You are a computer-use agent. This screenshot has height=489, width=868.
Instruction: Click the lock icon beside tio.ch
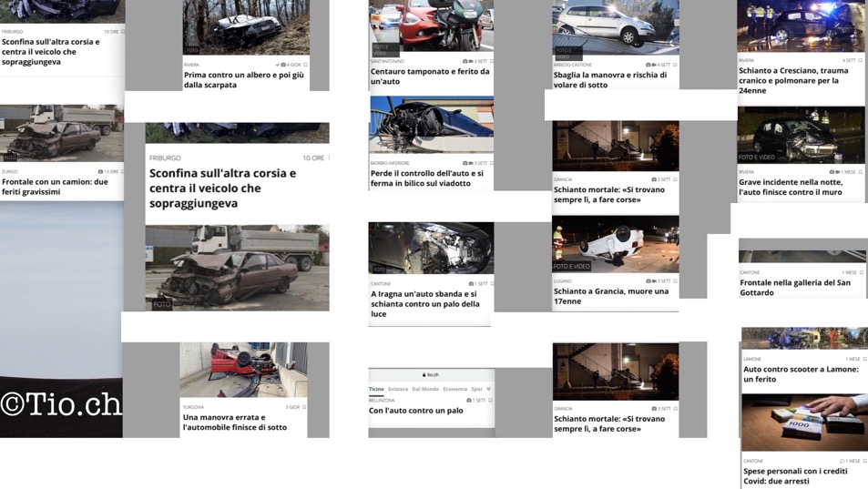point(424,375)
